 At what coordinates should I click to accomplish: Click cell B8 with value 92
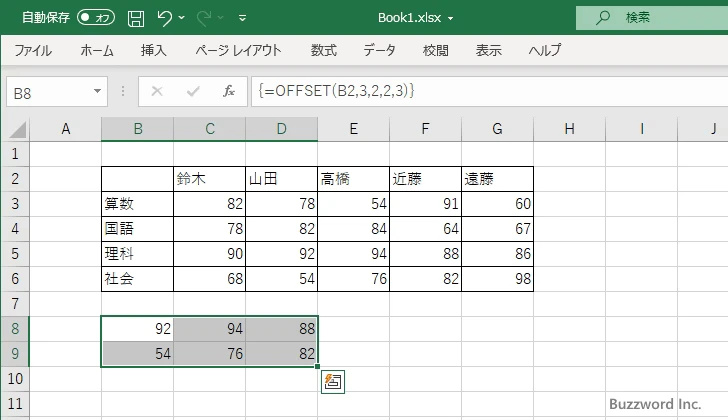tap(137, 329)
